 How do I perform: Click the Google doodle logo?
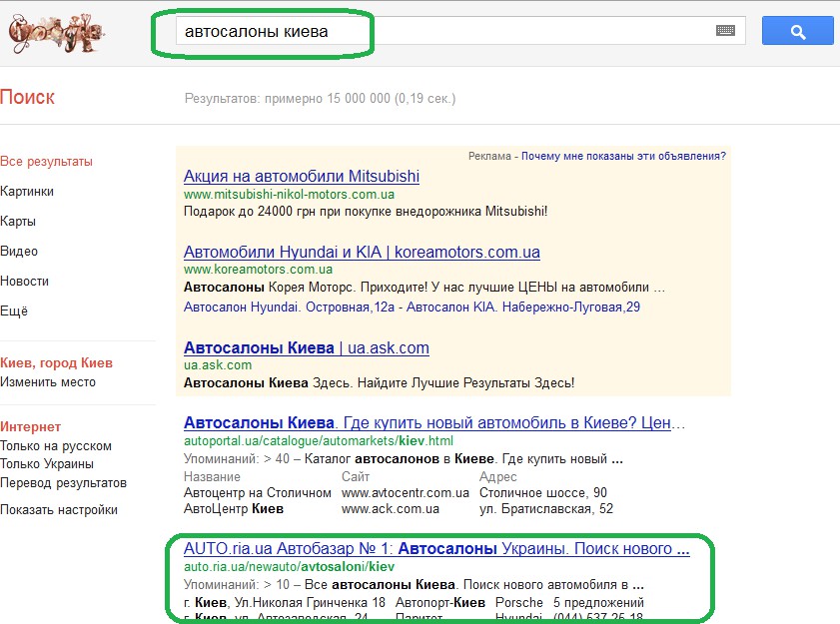(x=56, y=32)
